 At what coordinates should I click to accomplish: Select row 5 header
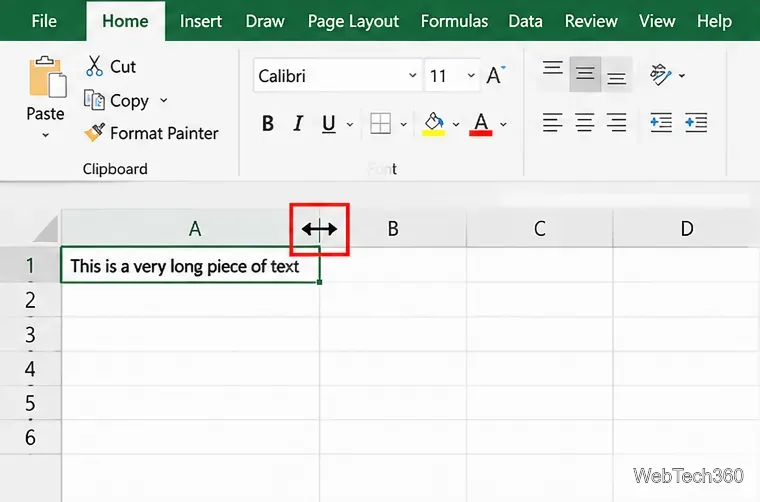point(30,403)
